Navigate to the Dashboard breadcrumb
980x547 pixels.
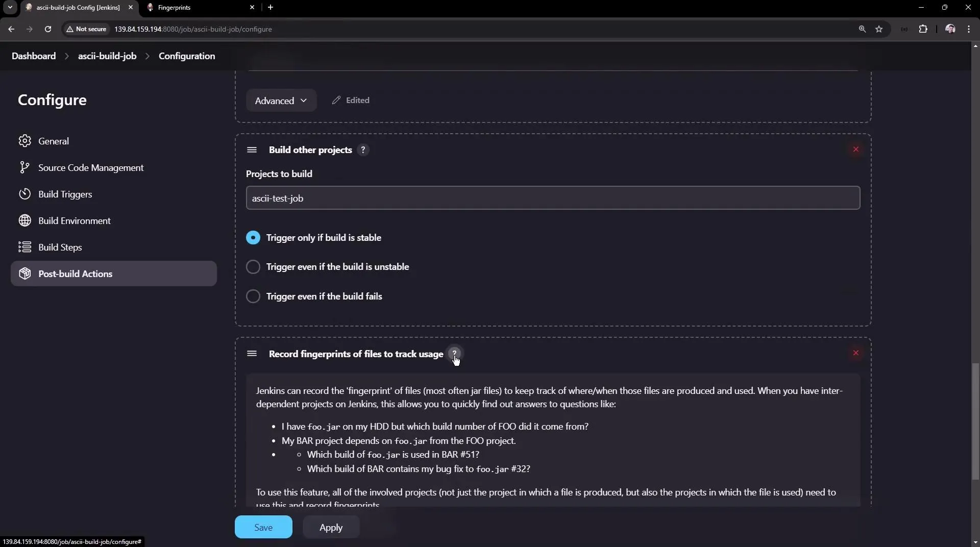pos(34,56)
